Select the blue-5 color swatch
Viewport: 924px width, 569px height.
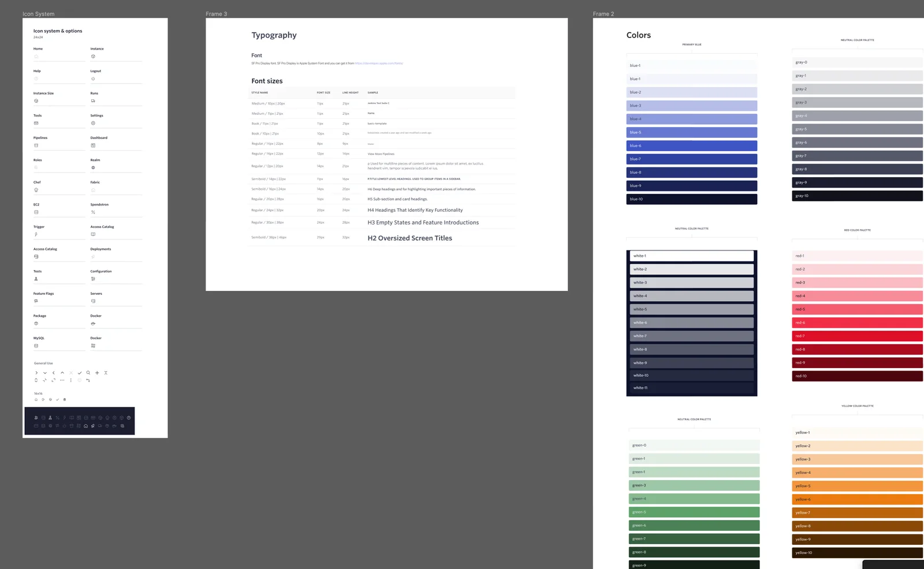click(692, 132)
